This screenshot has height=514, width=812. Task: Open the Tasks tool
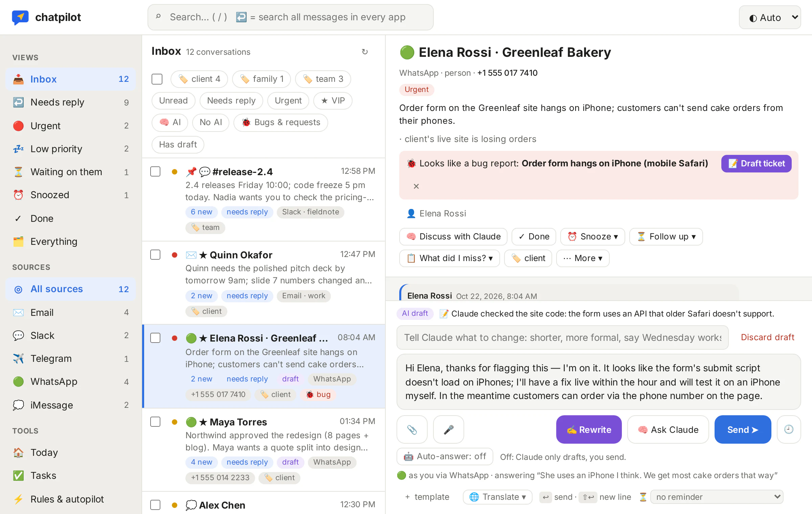coord(70,475)
